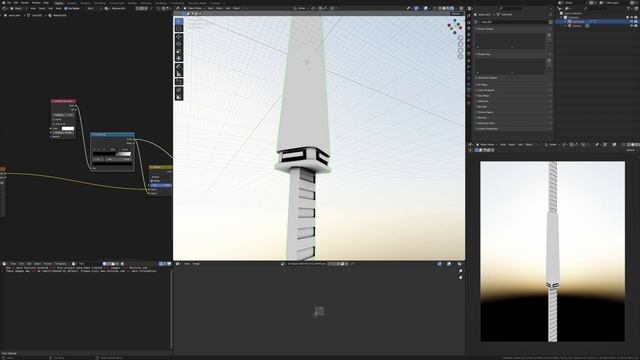Open the green Object Data properties tab
Viewport: 640px width, 360px height.
(x=469, y=90)
